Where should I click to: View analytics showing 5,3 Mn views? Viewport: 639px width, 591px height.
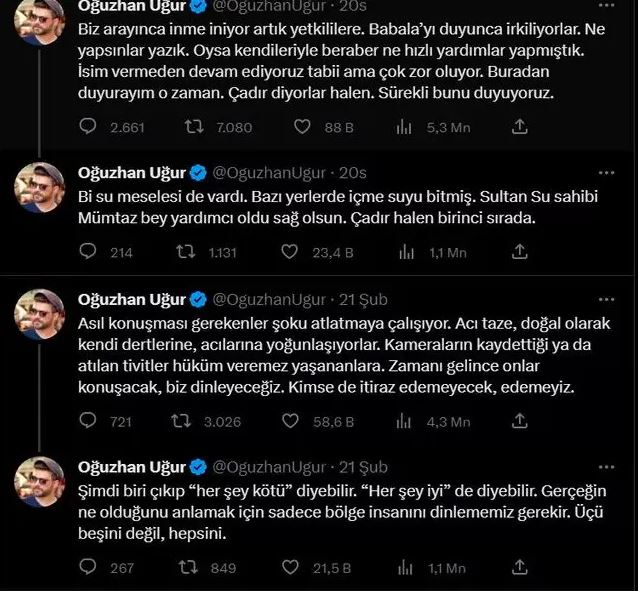coord(406,127)
